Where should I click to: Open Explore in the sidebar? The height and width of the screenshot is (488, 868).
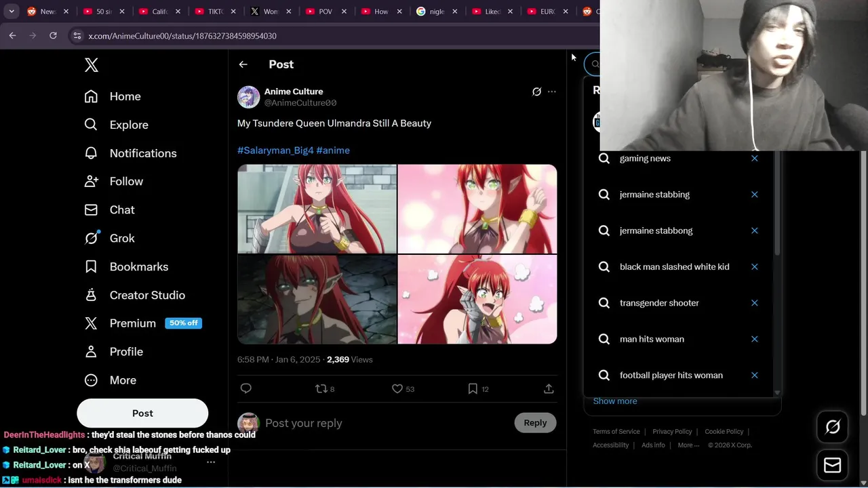116,125
